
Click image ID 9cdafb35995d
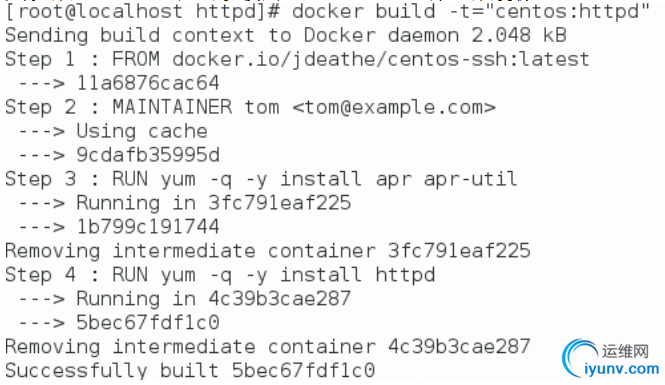pyautogui.click(x=148, y=155)
